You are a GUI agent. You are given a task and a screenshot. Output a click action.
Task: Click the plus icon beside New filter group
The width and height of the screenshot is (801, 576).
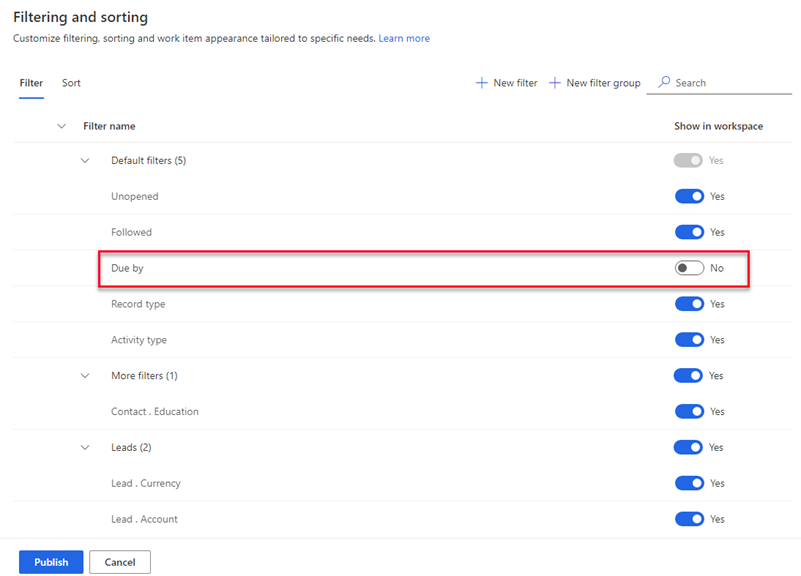(555, 83)
